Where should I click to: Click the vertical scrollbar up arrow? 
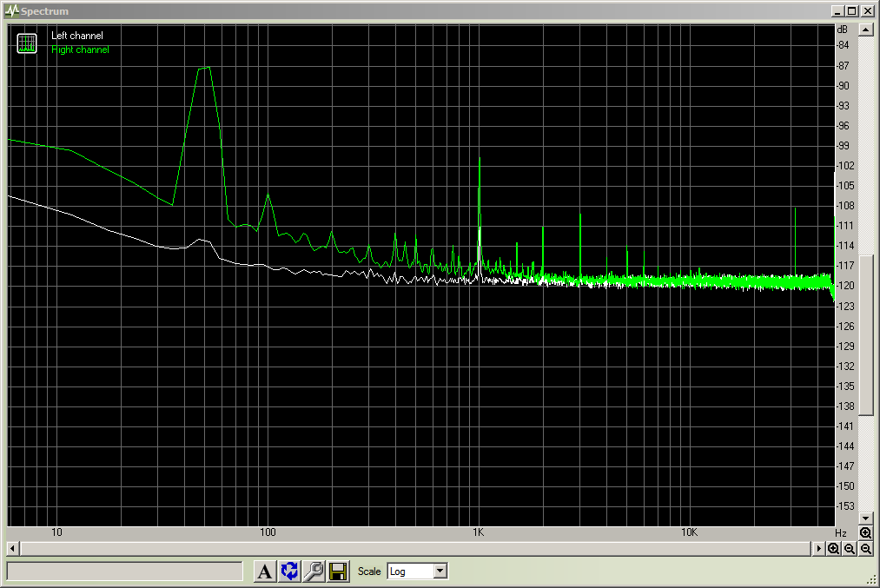(x=866, y=30)
